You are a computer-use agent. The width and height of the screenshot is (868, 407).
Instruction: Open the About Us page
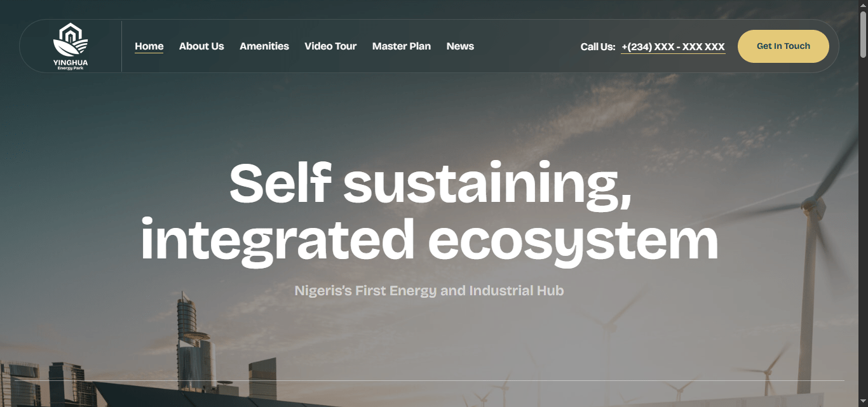tap(201, 46)
